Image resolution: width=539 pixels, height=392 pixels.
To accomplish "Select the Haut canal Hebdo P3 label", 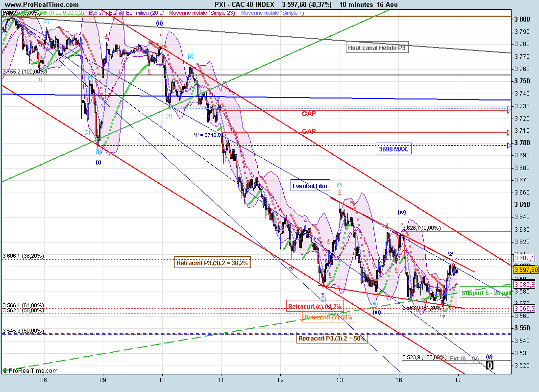I will 377,48.
